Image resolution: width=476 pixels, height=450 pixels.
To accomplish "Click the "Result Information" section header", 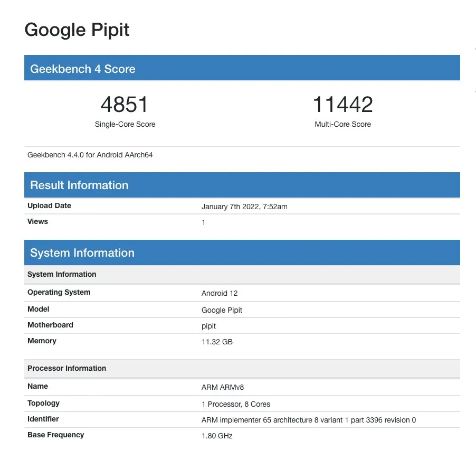I will click(x=242, y=185).
